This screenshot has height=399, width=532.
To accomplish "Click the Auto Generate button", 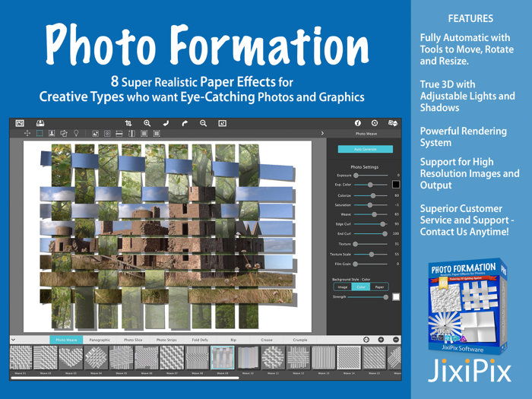I will click(366, 149).
